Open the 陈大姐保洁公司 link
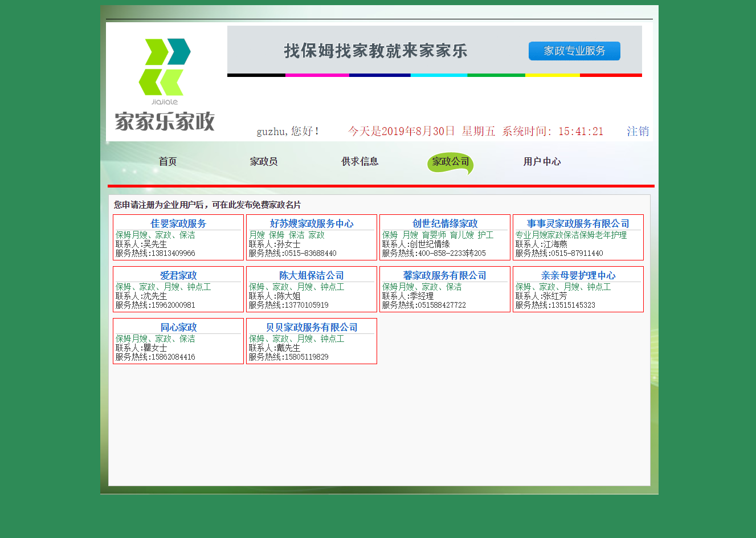 pos(311,275)
